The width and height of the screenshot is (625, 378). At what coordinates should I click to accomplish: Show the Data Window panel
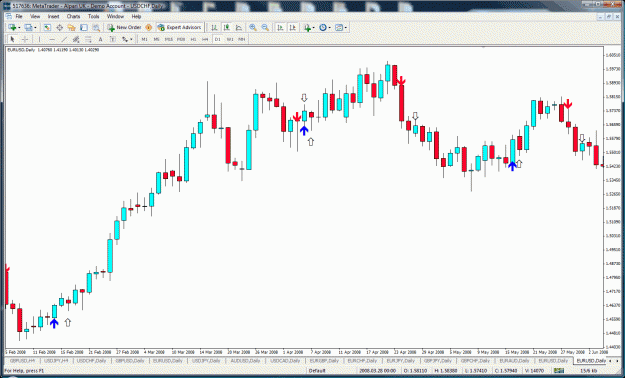(x=59, y=28)
